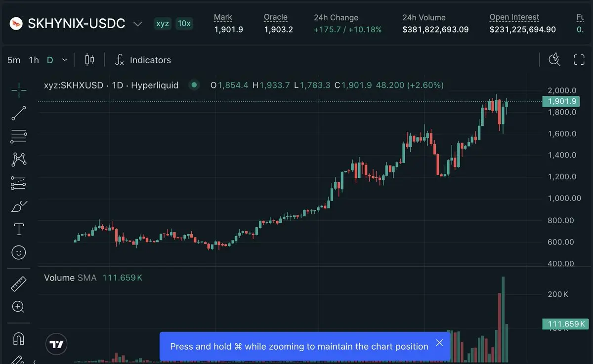The height and width of the screenshot is (364, 593).
Task: Open the Fibonacci retracement tool
Action: click(x=19, y=136)
